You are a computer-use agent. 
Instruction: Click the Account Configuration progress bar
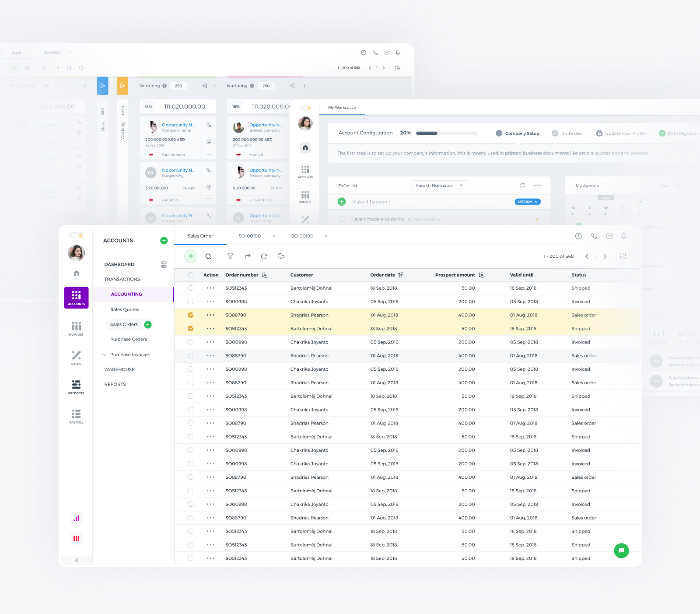coord(446,133)
